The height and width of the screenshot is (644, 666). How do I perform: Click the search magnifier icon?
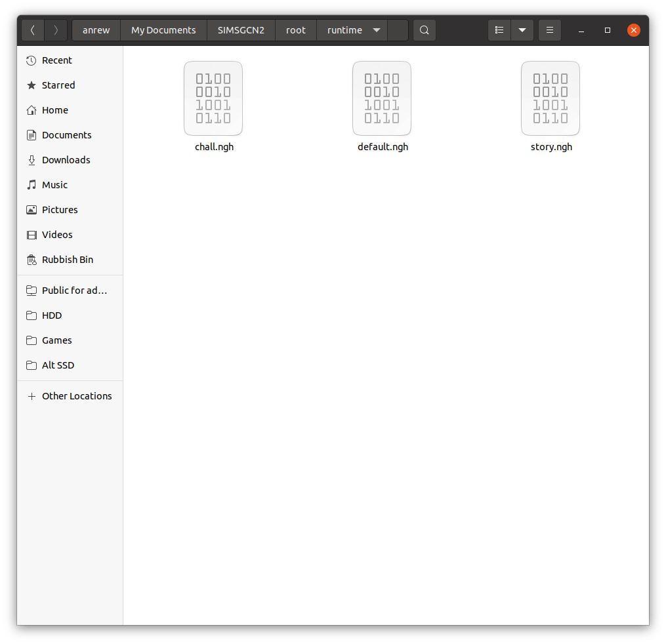pyautogui.click(x=425, y=30)
